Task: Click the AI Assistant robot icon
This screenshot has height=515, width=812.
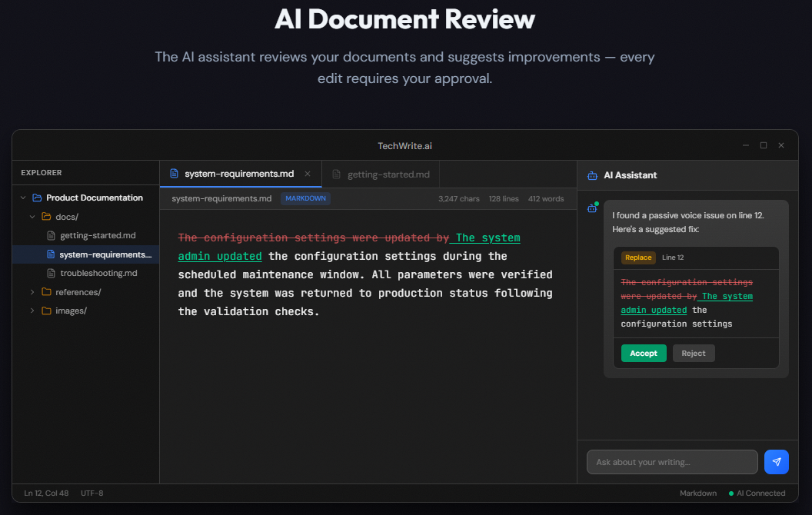Action: tap(592, 175)
